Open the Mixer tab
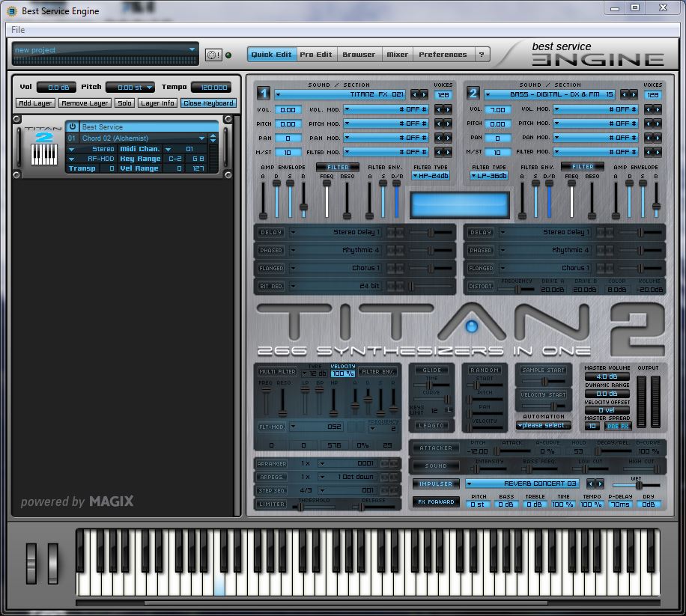Image resolution: width=686 pixels, height=616 pixels. 397,55
